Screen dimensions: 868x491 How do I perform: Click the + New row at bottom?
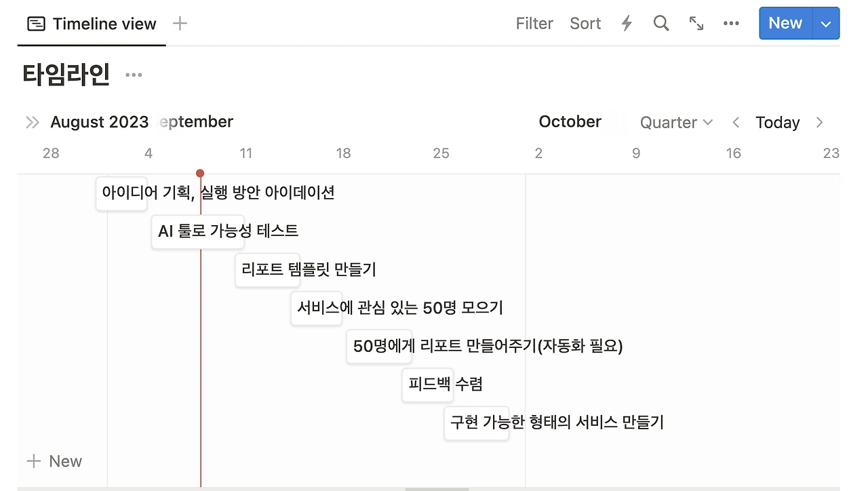[x=54, y=461]
